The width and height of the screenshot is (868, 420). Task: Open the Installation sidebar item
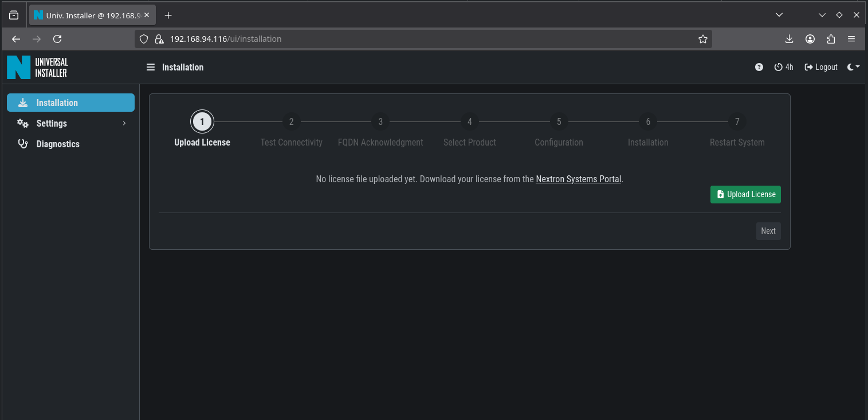click(70, 103)
